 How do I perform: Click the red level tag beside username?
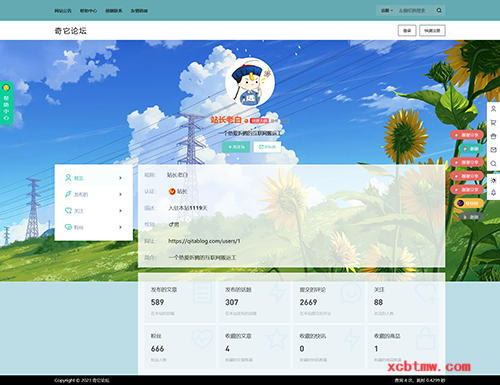[259, 121]
